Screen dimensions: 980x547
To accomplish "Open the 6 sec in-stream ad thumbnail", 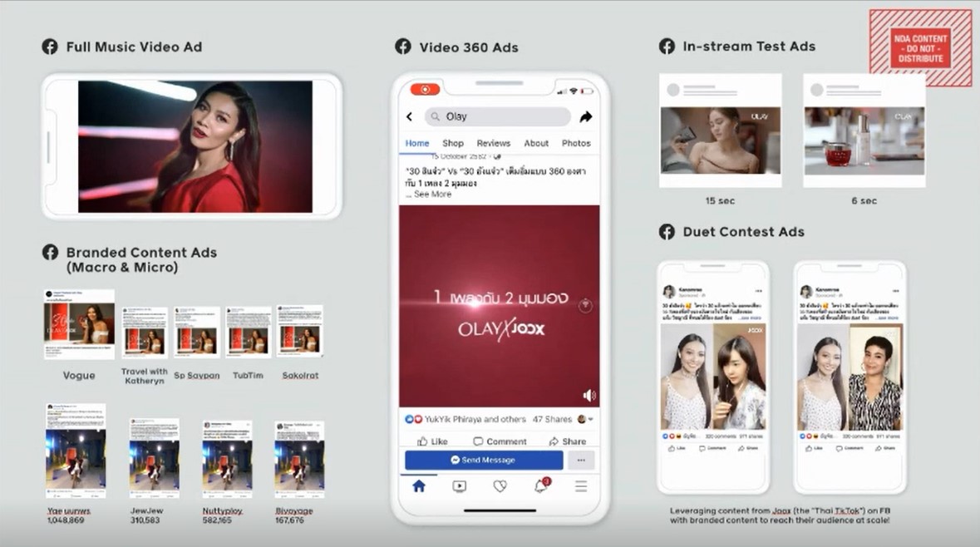I will (864, 140).
